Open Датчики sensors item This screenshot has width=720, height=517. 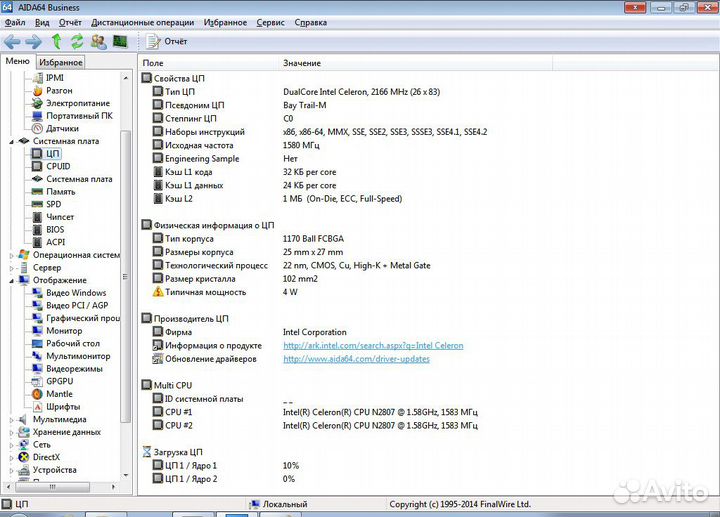(x=62, y=129)
